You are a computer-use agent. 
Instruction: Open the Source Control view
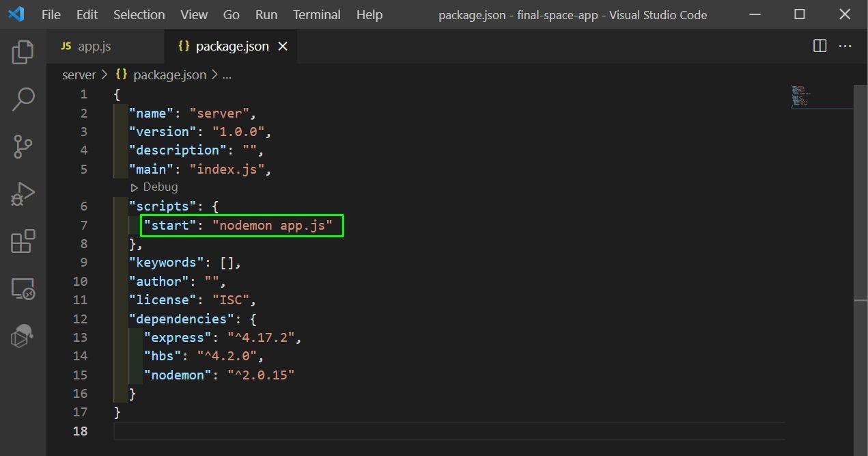[x=23, y=146]
